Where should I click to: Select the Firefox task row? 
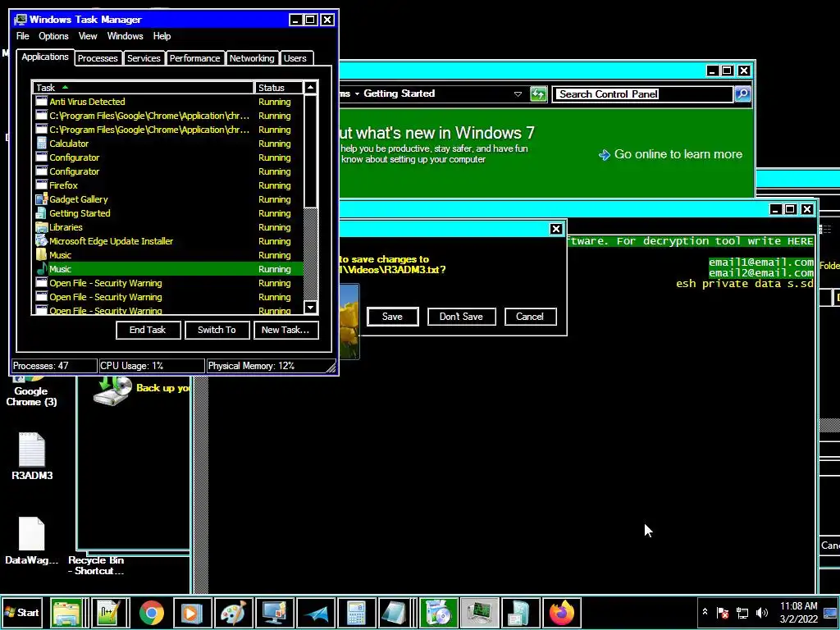tap(167, 185)
